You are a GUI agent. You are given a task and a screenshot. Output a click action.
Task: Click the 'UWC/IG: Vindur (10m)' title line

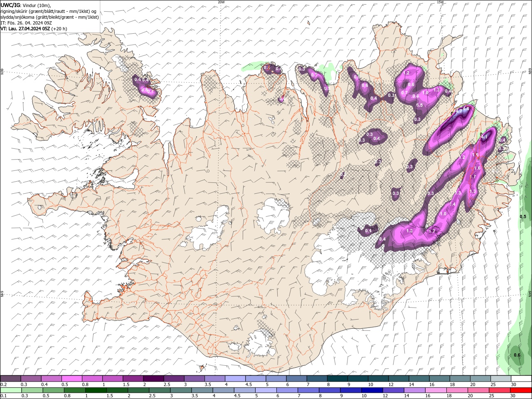tap(26, 5)
